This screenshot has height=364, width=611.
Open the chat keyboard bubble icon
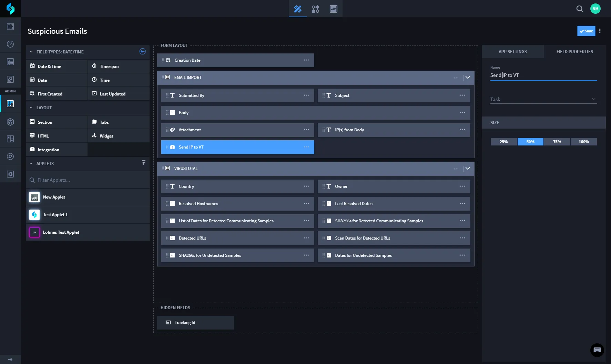tap(597, 350)
